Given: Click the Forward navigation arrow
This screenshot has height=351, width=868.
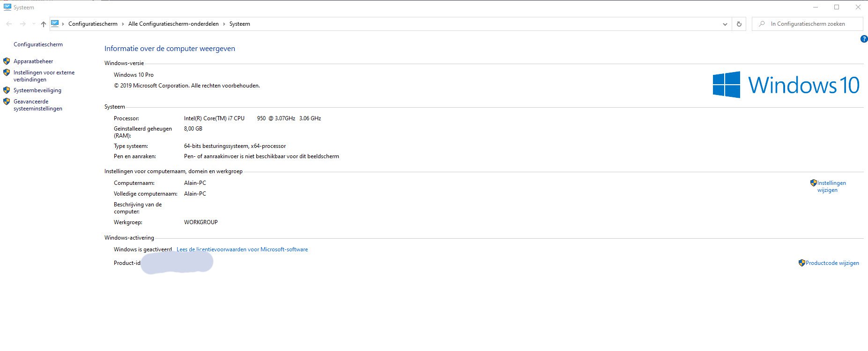Looking at the screenshot, I should (x=22, y=24).
